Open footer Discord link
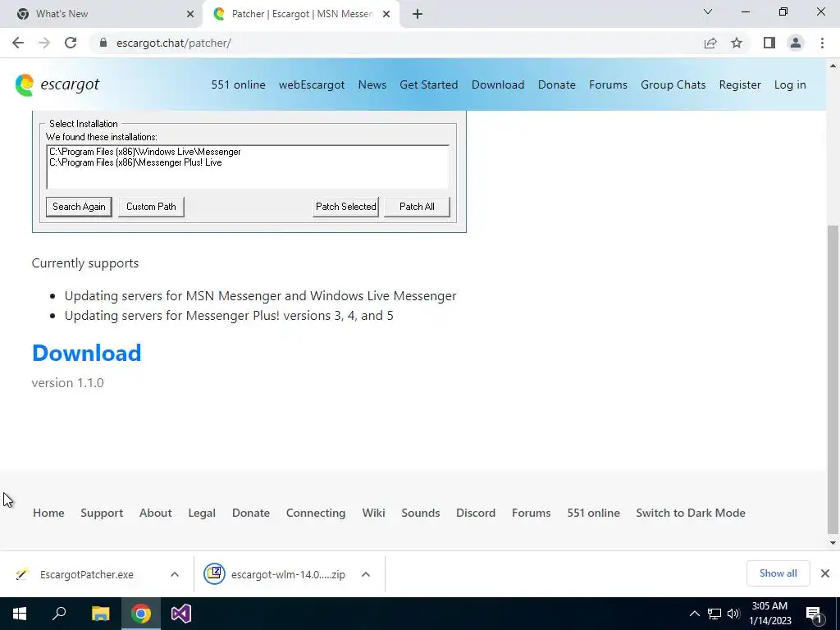 point(476,513)
